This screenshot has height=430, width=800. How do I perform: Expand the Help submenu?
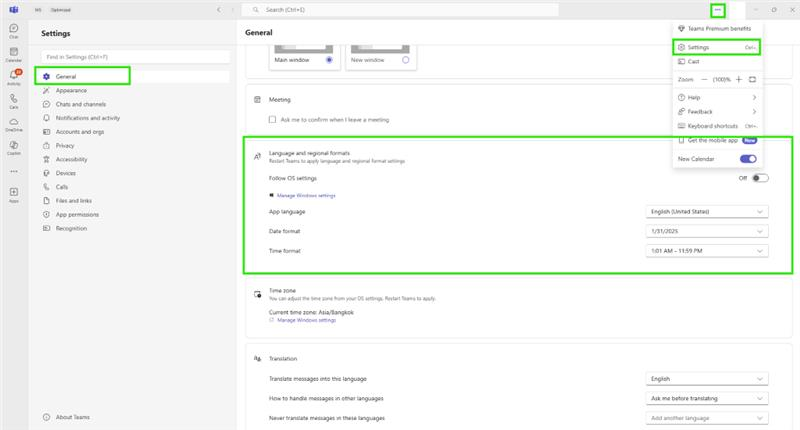pos(717,97)
